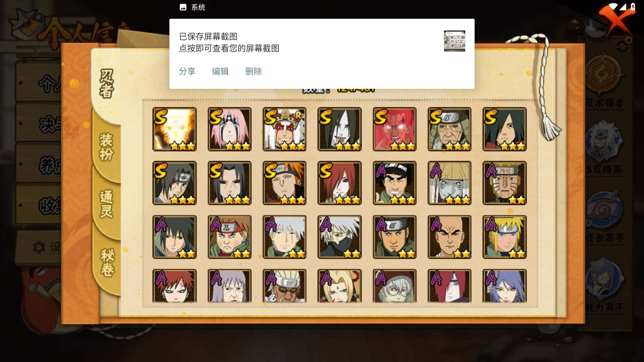The width and height of the screenshot is (644, 362).
Task: Select Orochimaru S-rank ninja portrait
Action: [x=339, y=129]
